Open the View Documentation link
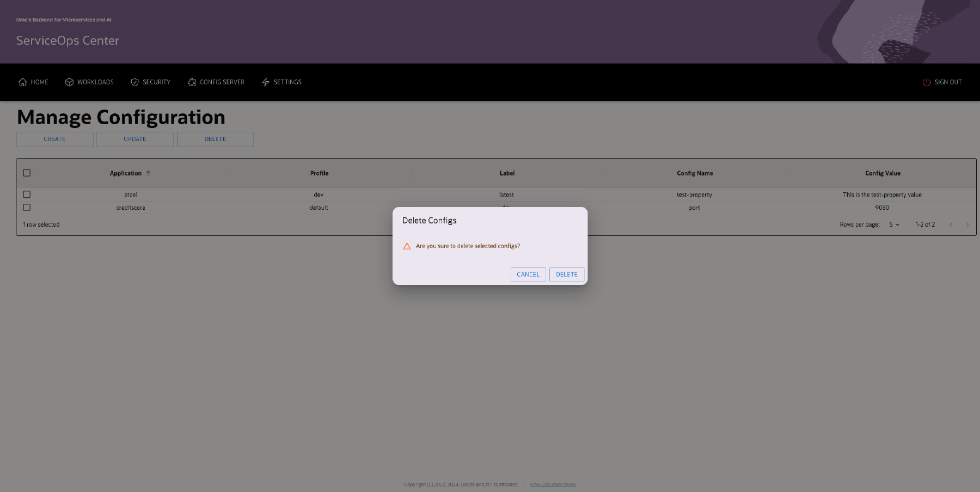Viewport: 980px width, 492px height. pyautogui.click(x=552, y=484)
